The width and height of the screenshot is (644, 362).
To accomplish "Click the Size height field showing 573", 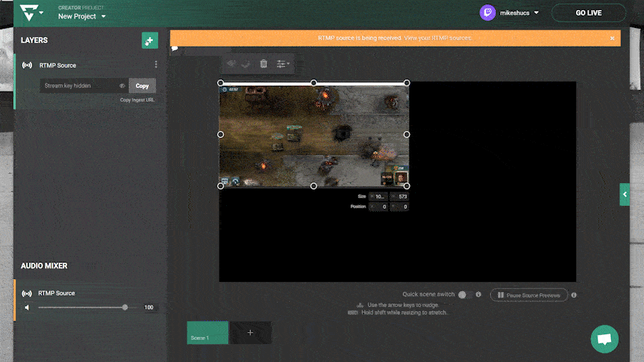I will click(399, 197).
